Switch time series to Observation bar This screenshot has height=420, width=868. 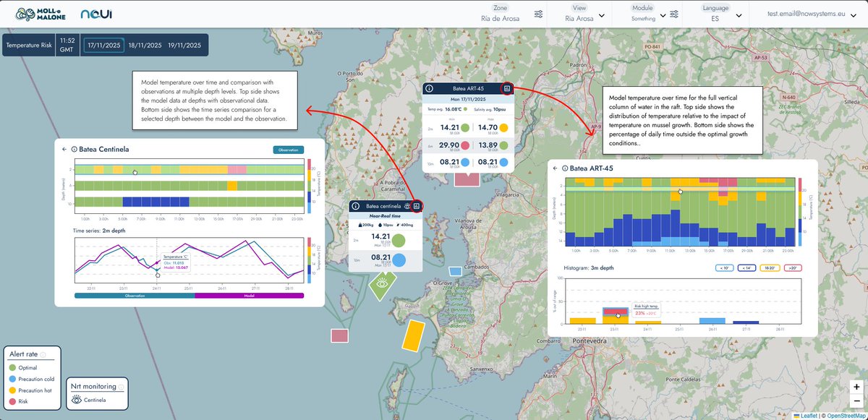(135, 295)
